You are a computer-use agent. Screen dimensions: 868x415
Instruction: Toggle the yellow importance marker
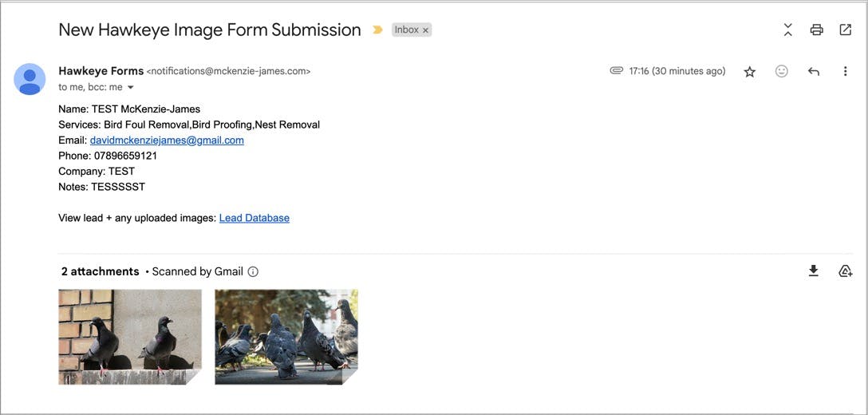(x=377, y=30)
